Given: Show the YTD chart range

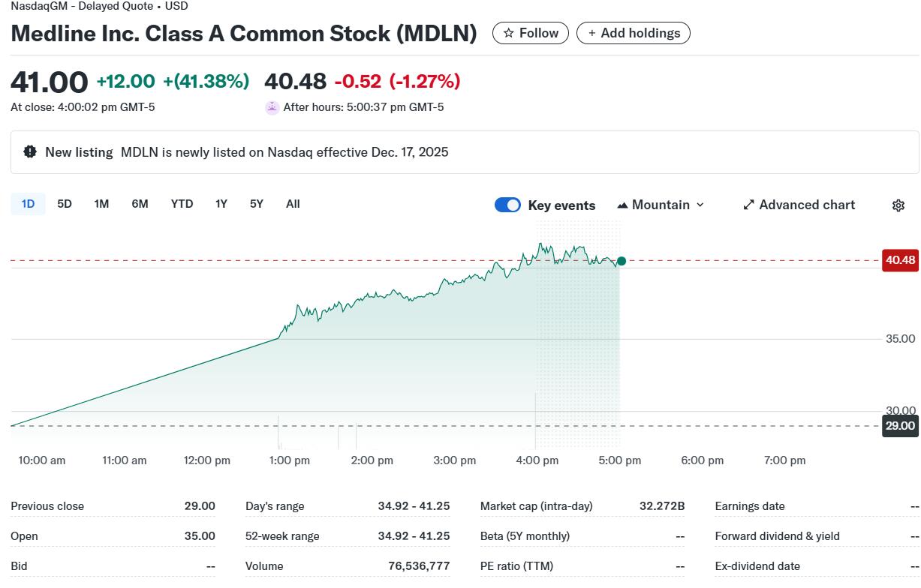Looking at the screenshot, I should pos(182,204).
